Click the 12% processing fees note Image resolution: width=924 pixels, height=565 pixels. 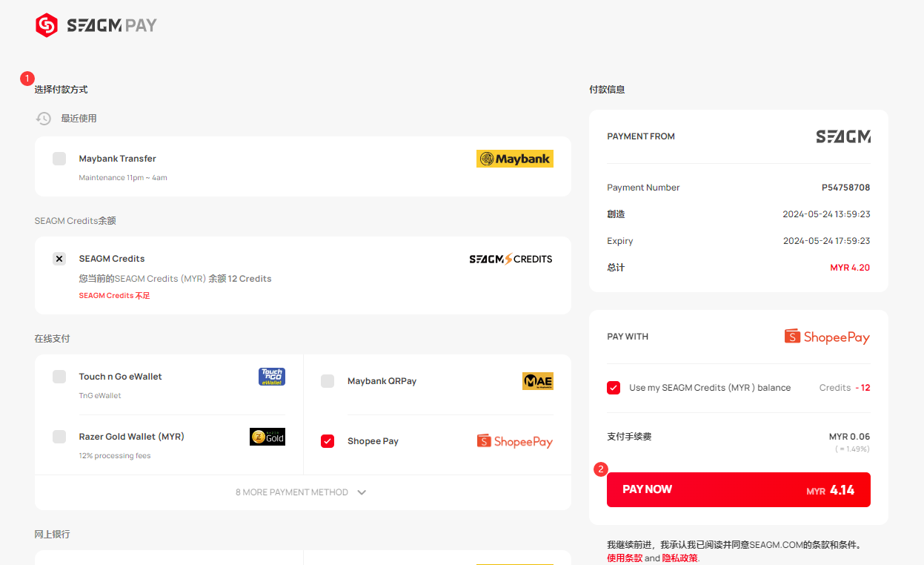point(115,456)
